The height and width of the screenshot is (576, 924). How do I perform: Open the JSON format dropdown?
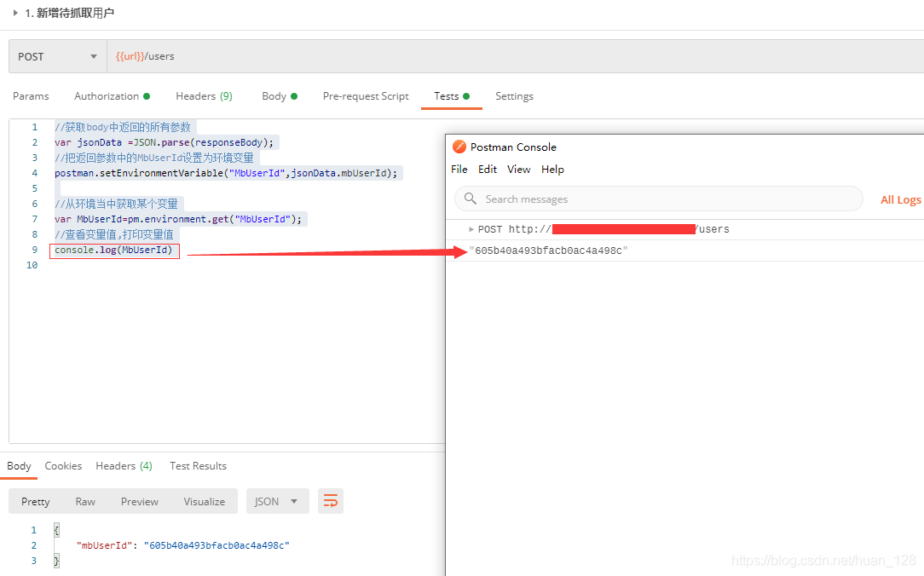[x=277, y=501]
